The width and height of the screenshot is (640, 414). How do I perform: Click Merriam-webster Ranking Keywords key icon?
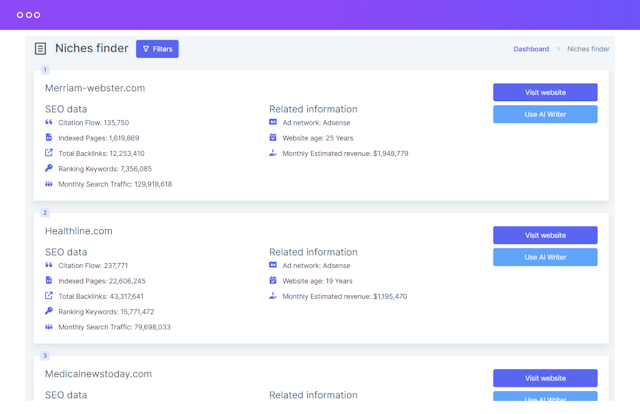49,169
